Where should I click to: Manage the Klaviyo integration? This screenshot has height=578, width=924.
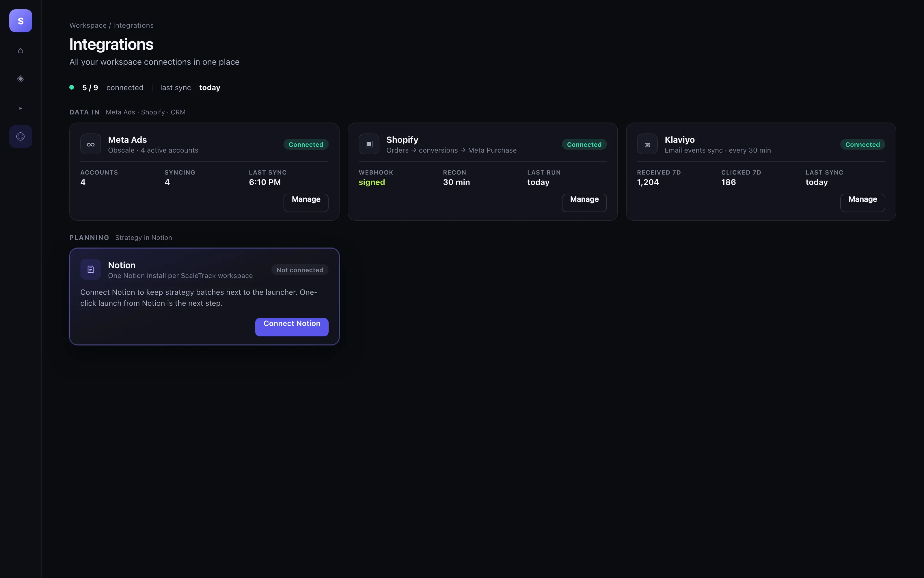(862, 203)
